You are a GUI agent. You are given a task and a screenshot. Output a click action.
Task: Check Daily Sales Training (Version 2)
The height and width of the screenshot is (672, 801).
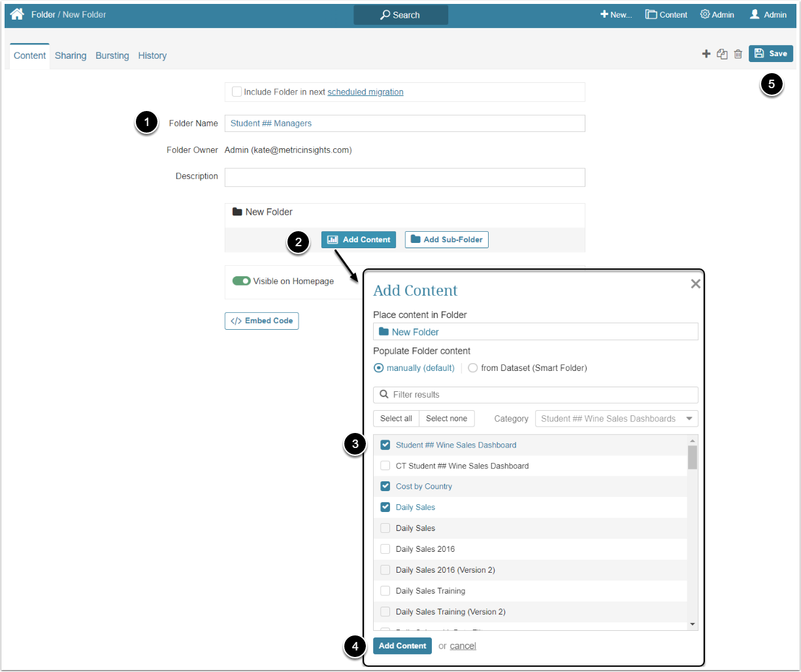coord(385,612)
